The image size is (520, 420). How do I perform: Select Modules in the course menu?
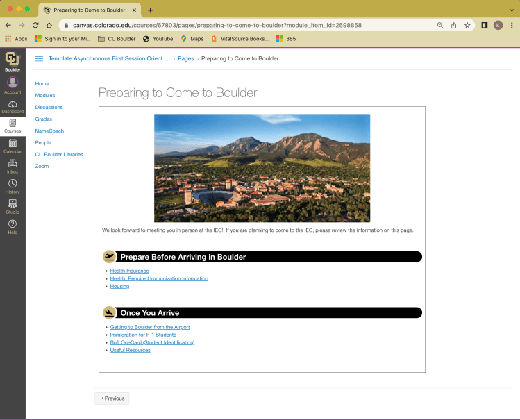(45, 95)
